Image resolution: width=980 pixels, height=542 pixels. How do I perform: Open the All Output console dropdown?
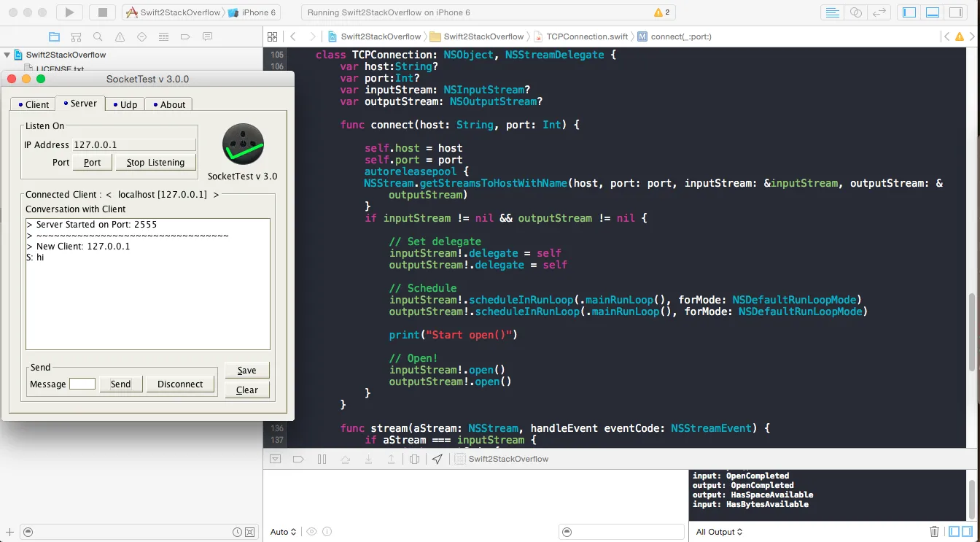pyautogui.click(x=719, y=532)
